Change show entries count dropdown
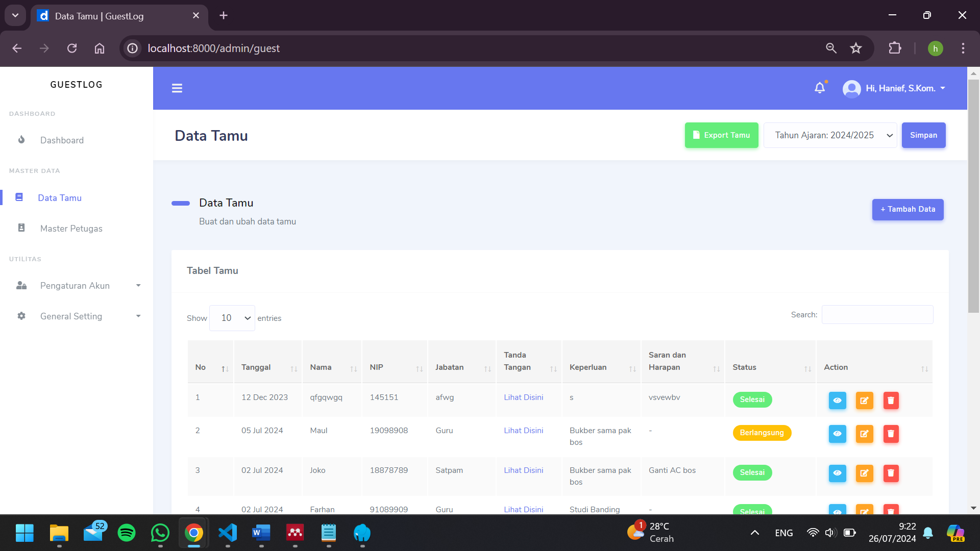The image size is (980, 551). tap(232, 318)
